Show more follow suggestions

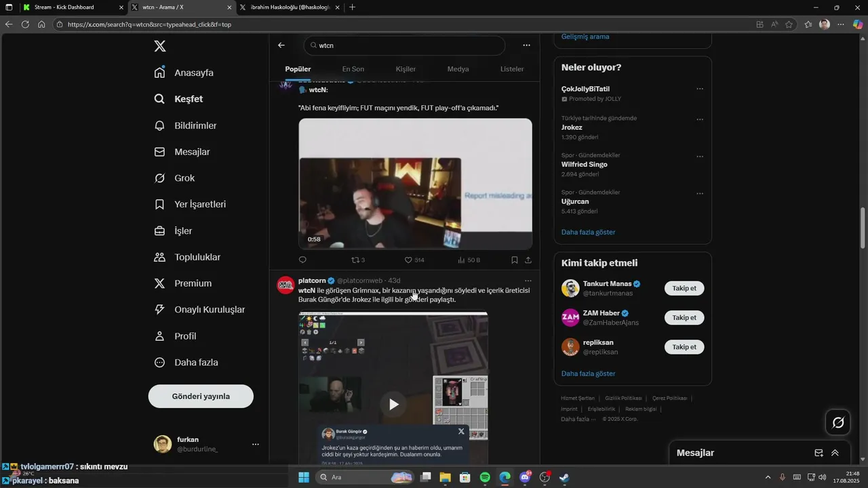(589, 373)
